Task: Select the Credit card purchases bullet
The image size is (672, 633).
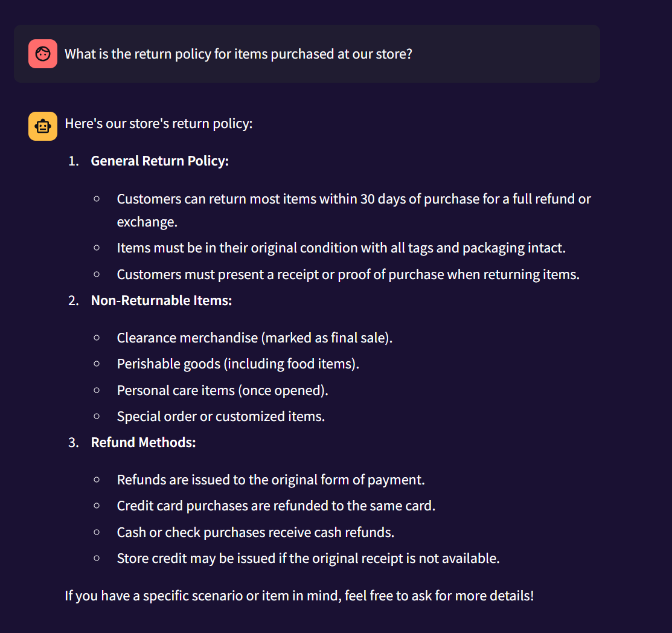Action: [276, 506]
